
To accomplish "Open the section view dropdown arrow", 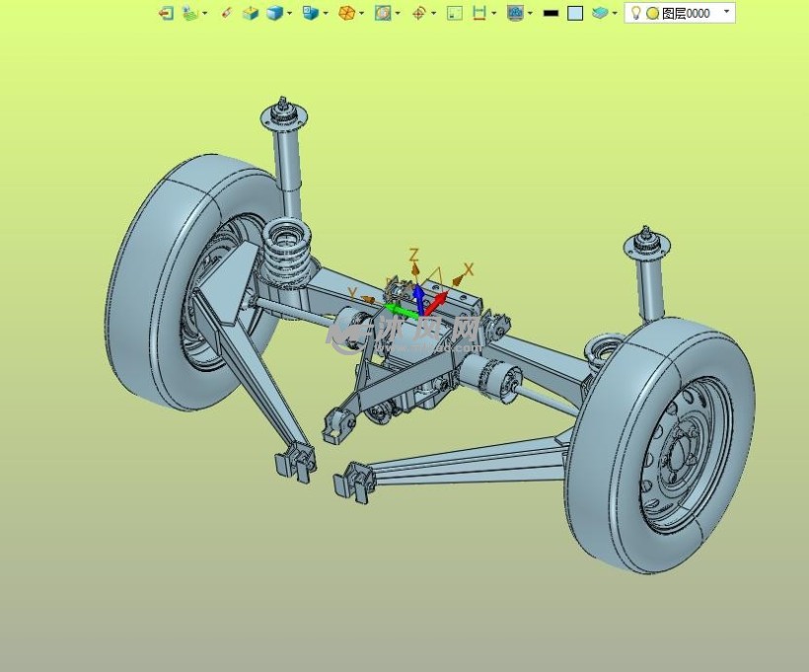I will (398, 14).
